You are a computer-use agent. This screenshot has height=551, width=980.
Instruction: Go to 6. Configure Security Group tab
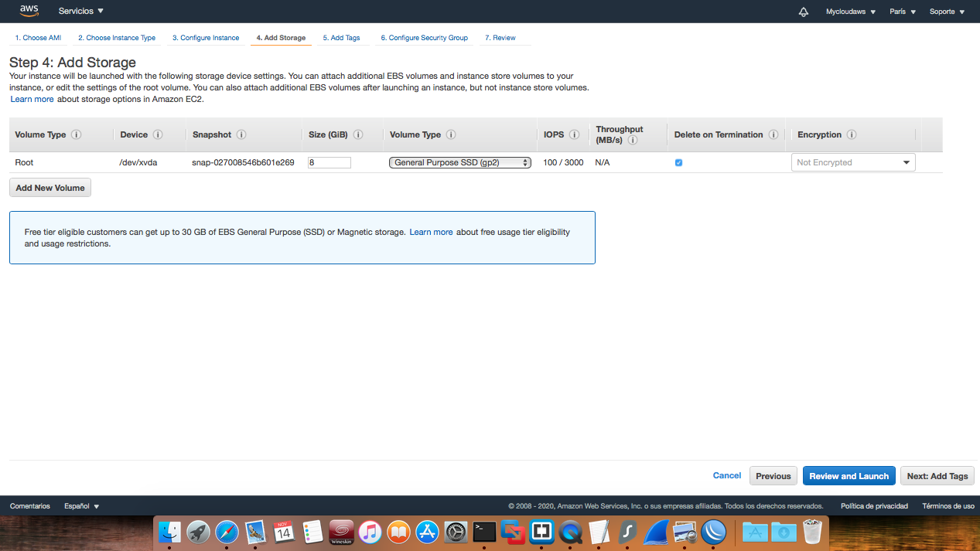(x=424, y=38)
